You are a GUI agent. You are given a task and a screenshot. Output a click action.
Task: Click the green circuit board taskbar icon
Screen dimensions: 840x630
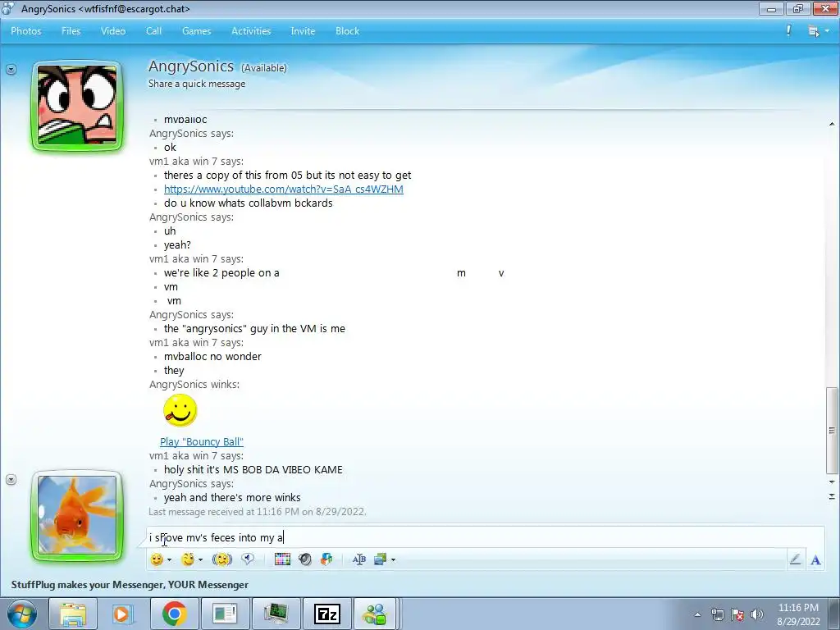point(276,614)
